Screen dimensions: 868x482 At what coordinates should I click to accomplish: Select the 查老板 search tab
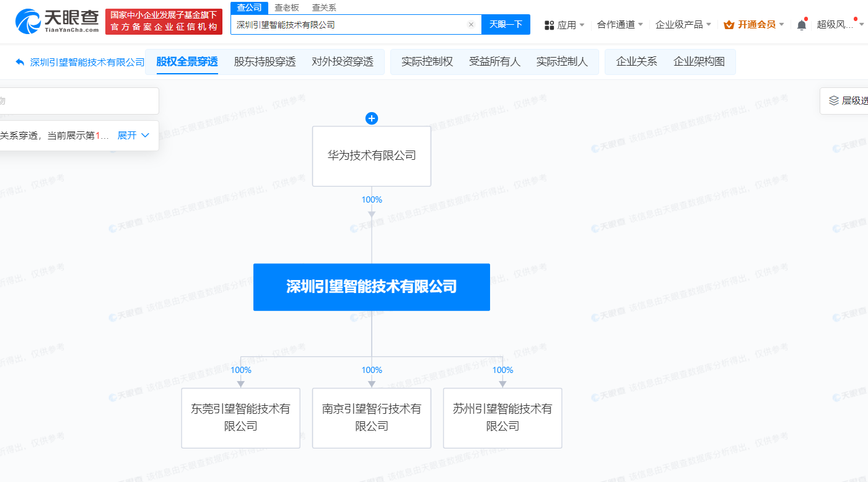coord(286,7)
